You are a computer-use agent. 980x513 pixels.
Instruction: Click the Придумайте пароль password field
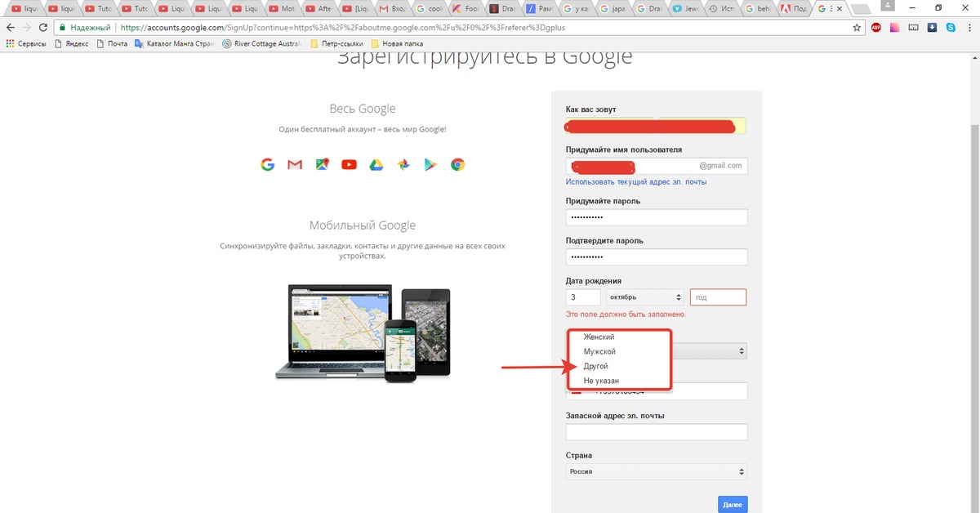657,217
